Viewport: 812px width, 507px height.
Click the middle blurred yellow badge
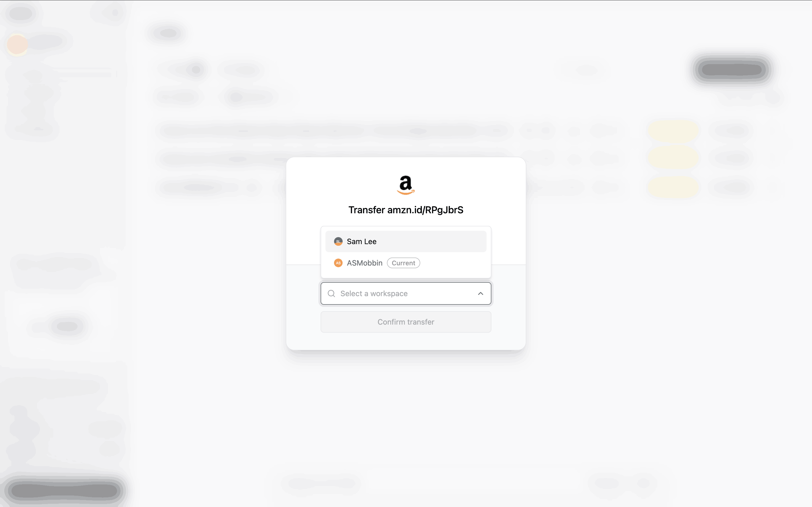pyautogui.click(x=673, y=158)
